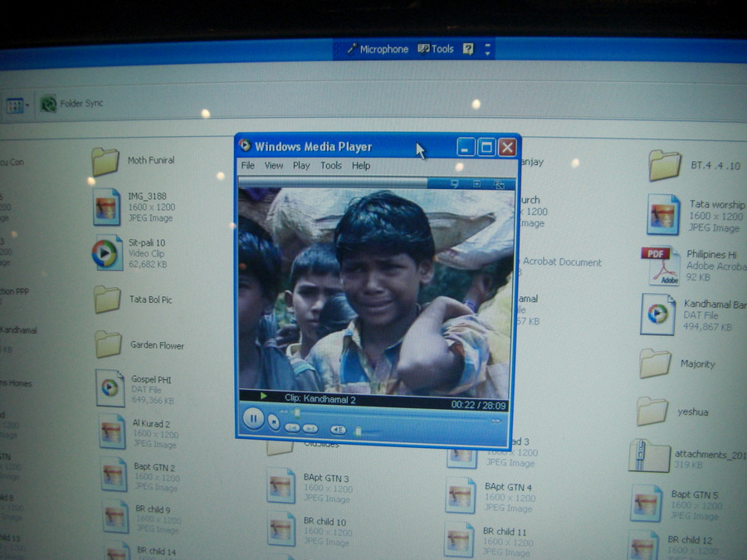747x560 pixels.
Task: Open the Help menu in Media Player
Action: (x=361, y=166)
